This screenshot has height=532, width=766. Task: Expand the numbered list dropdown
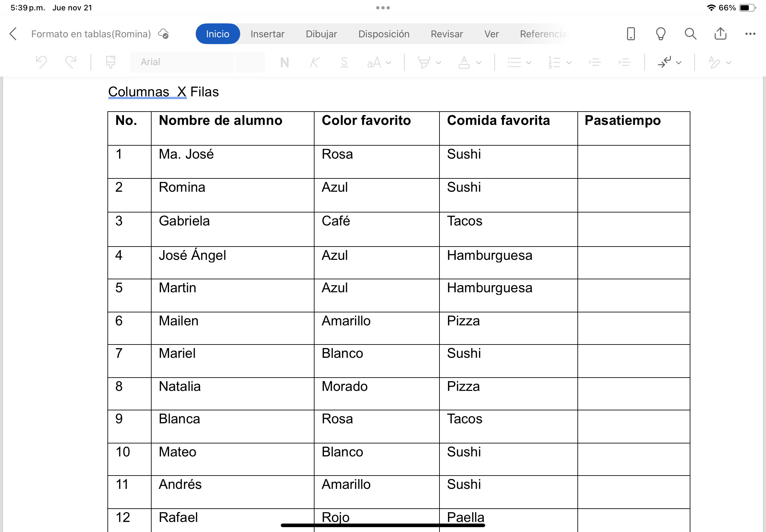(x=569, y=62)
